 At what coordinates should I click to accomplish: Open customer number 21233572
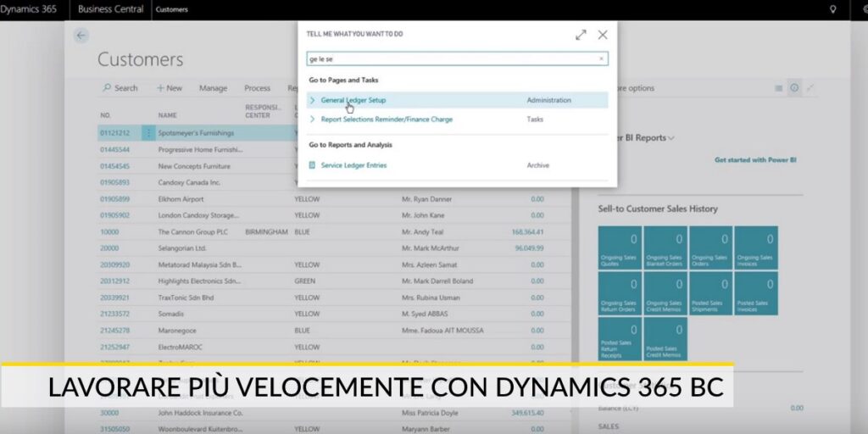click(x=114, y=314)
